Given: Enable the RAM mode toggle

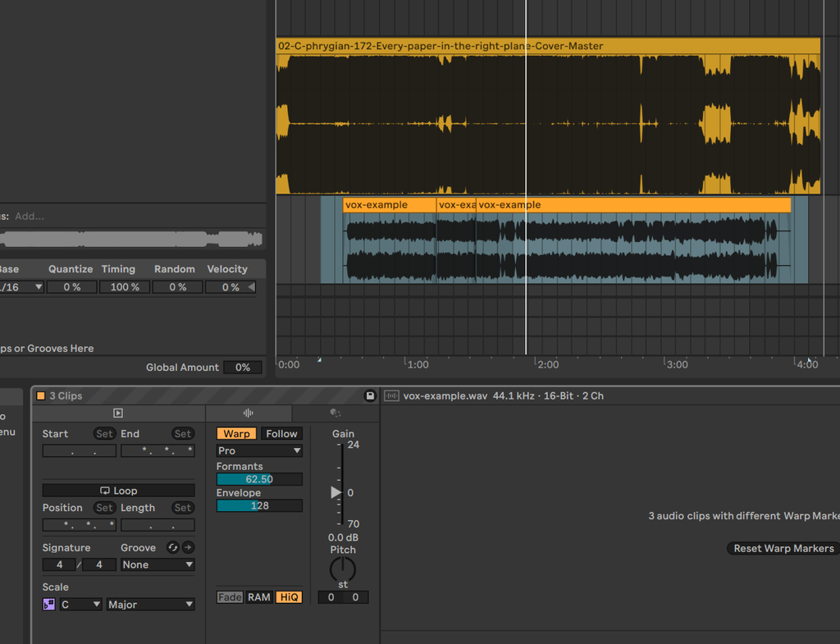Looking at the screenshot, I should [x=258, y=597].
